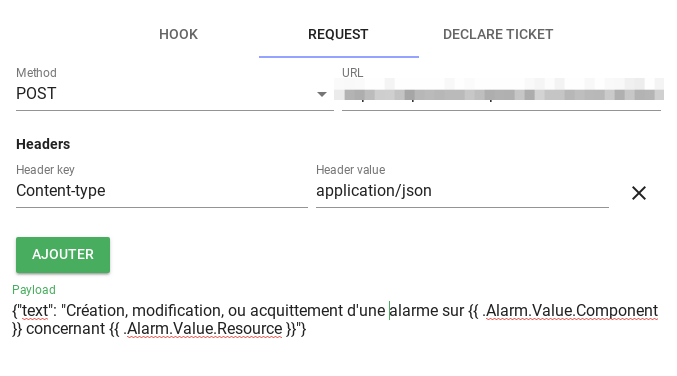Expand the Method dropdown arrow
This screenshot has width=677, height=376.
click(322, 94)
